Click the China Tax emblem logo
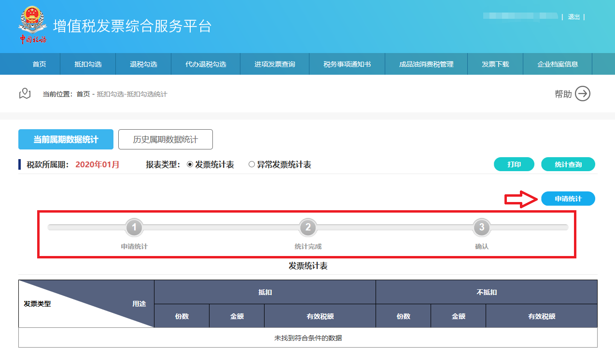The width and height of the screenshot is (615, 364). [x=33, y=25]
